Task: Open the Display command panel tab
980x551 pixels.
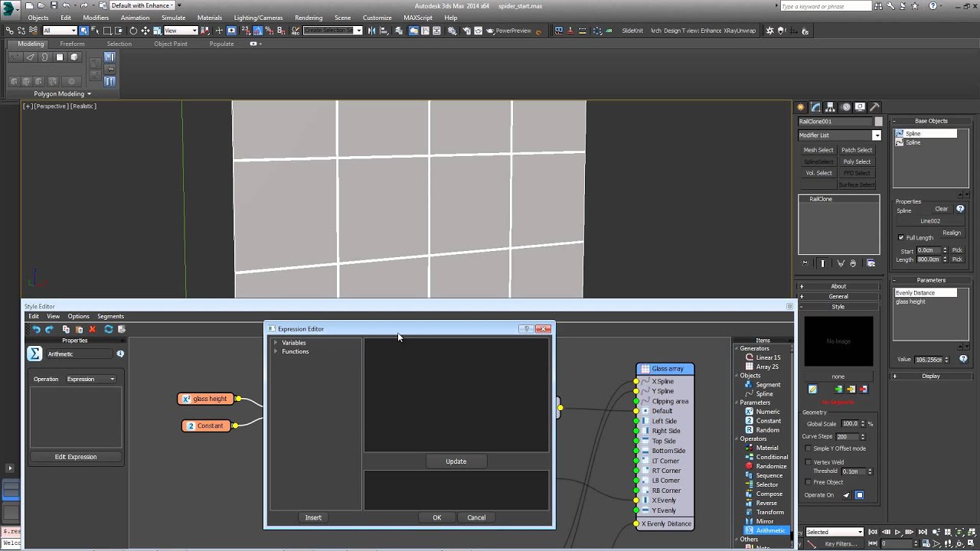Action: click(860, 107)
